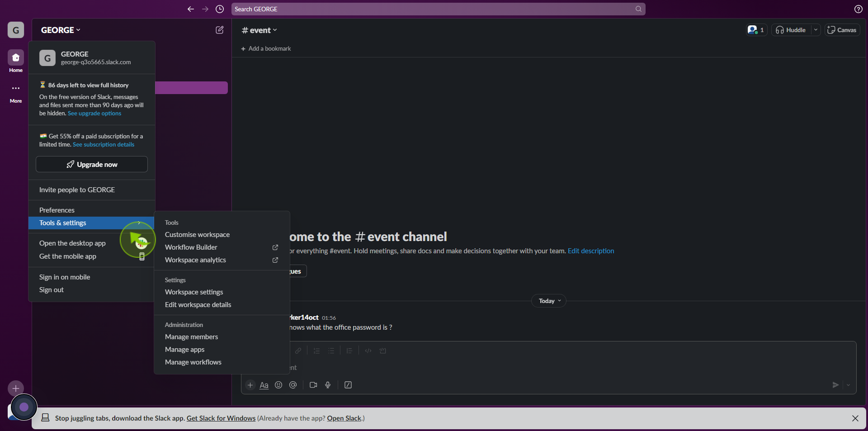The image size is (868, 431).
Task: Apply code block formatting
Action: click(383, 350)
